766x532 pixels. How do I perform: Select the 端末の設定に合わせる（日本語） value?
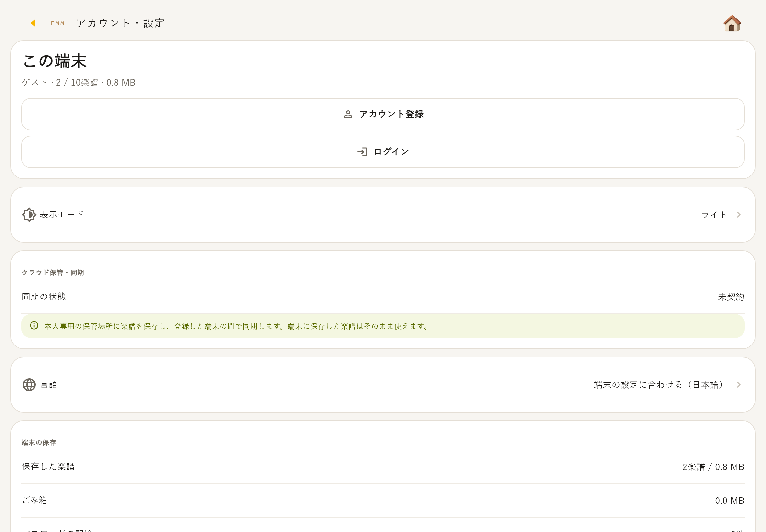[659, 385]
